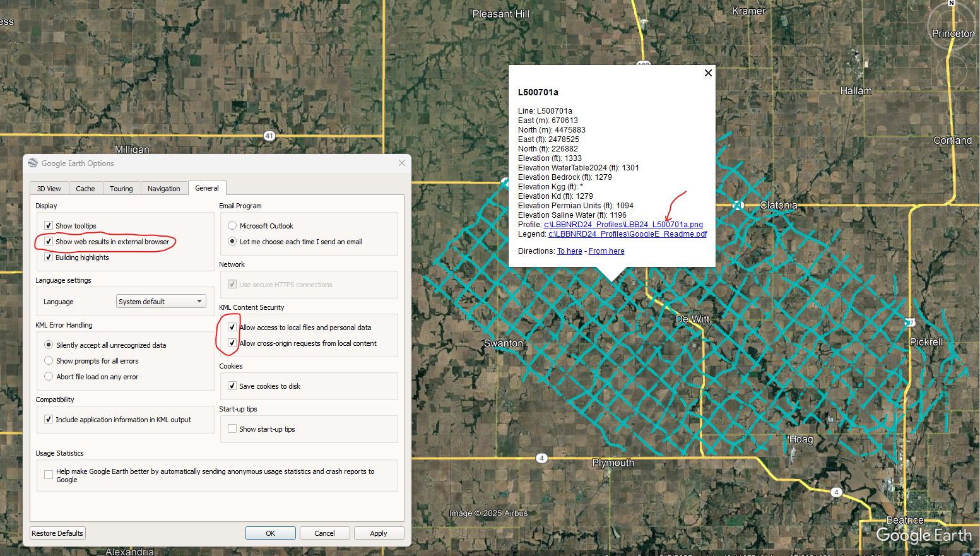
Task: Select Microsoft Outlook email program
Action: point(232,225)
